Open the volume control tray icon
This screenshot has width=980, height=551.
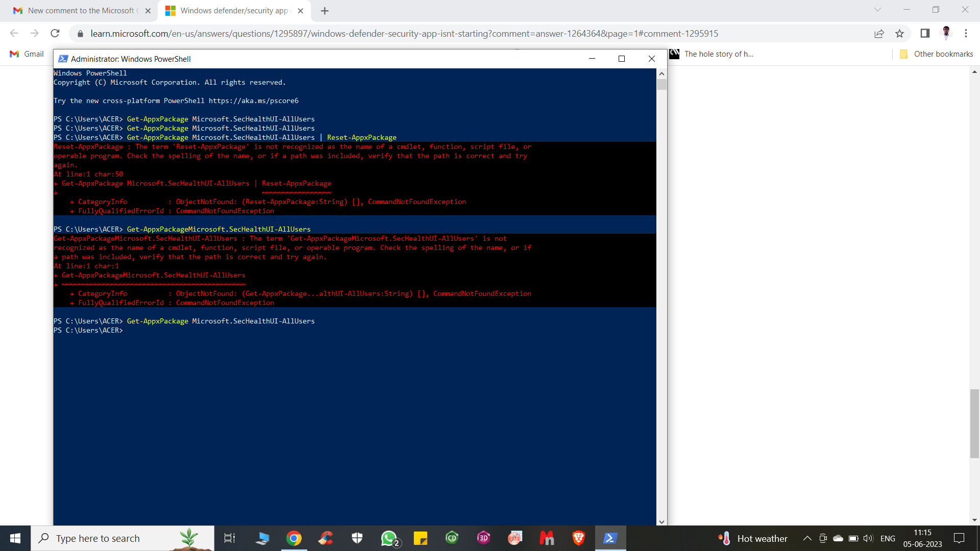(x=868, y=538)
